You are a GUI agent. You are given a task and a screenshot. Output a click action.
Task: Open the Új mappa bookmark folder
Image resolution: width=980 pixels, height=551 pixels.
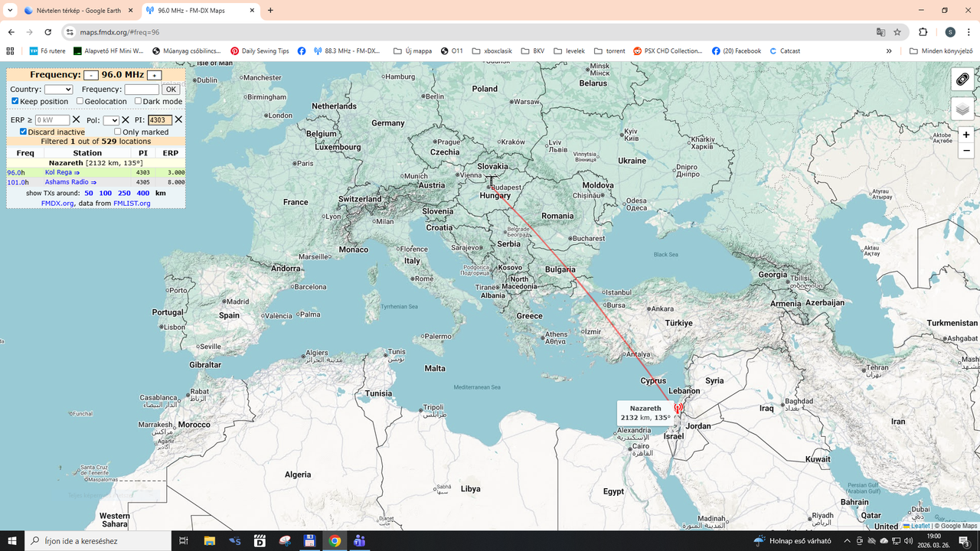point(413,51)
